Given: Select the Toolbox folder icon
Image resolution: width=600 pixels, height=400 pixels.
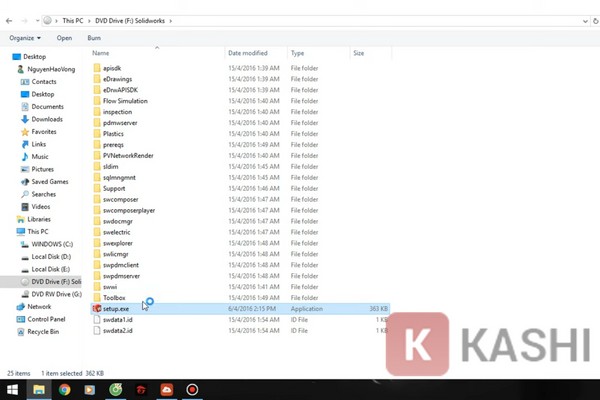Looking at the screenshot, I should (x=97, y=297).
